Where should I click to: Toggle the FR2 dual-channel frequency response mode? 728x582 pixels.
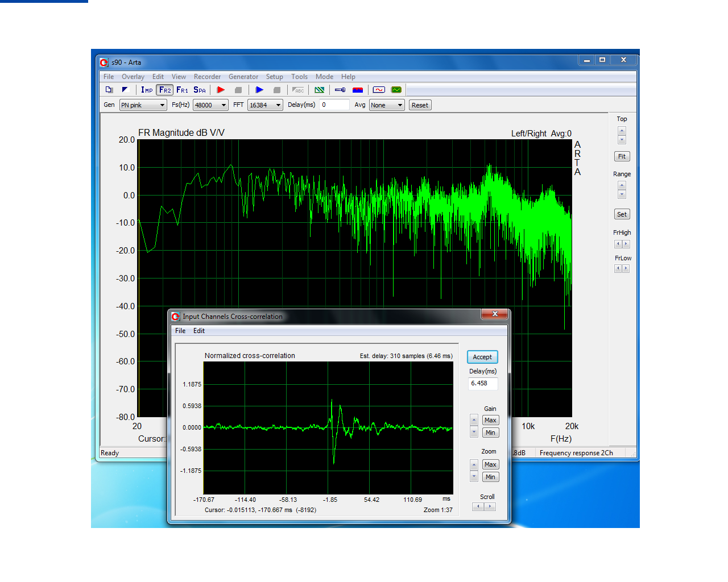(165, 90)
